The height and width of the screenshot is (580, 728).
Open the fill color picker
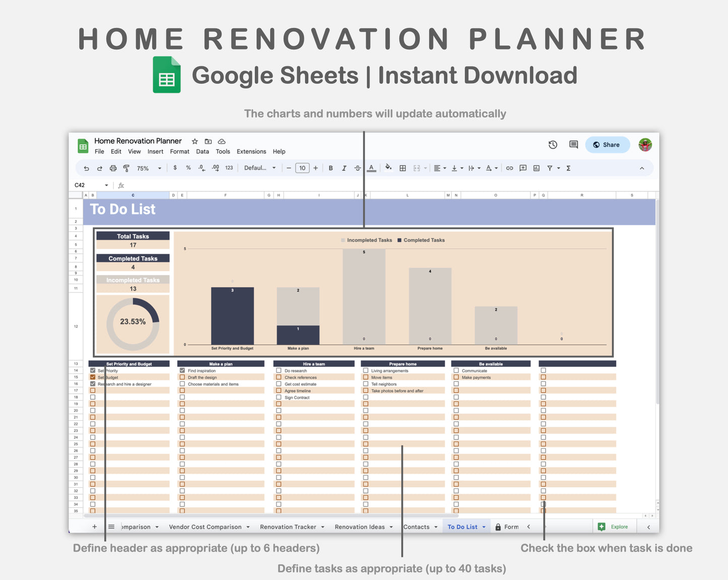tap(388, 168)
